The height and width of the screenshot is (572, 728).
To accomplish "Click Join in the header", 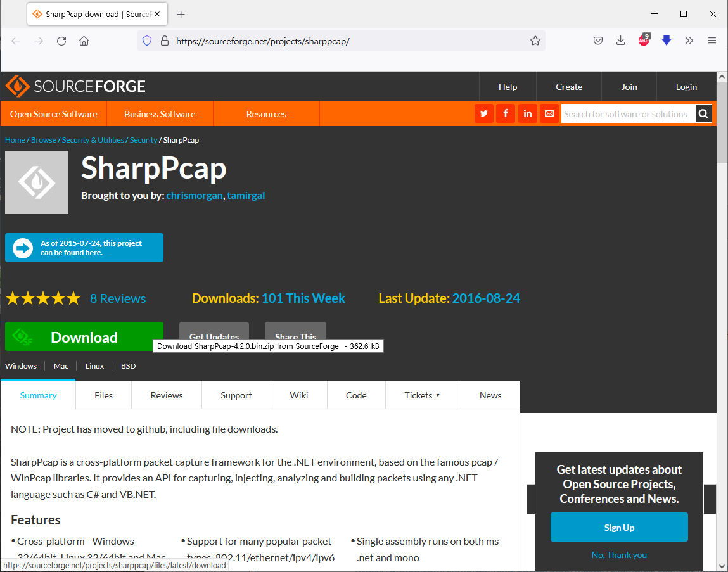I will point(629,87).
